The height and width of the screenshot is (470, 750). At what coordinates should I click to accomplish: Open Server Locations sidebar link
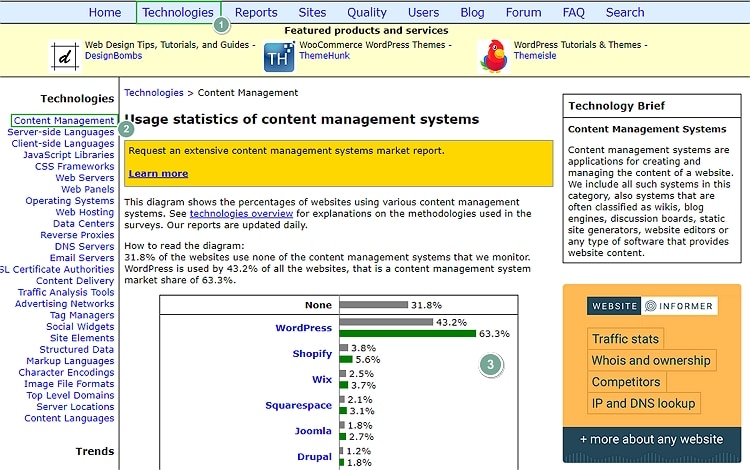tap(75, 407)
